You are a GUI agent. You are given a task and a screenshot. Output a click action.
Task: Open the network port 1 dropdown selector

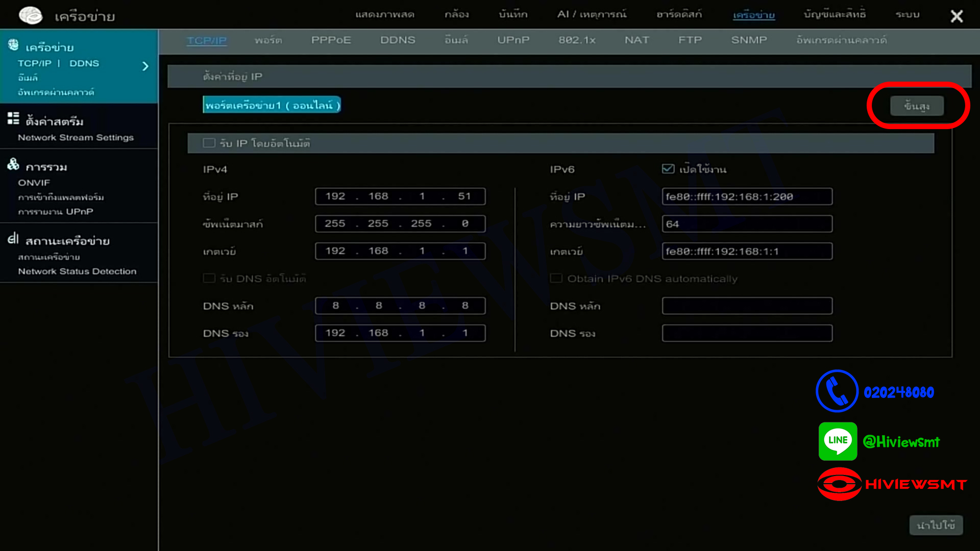point(272,105)
